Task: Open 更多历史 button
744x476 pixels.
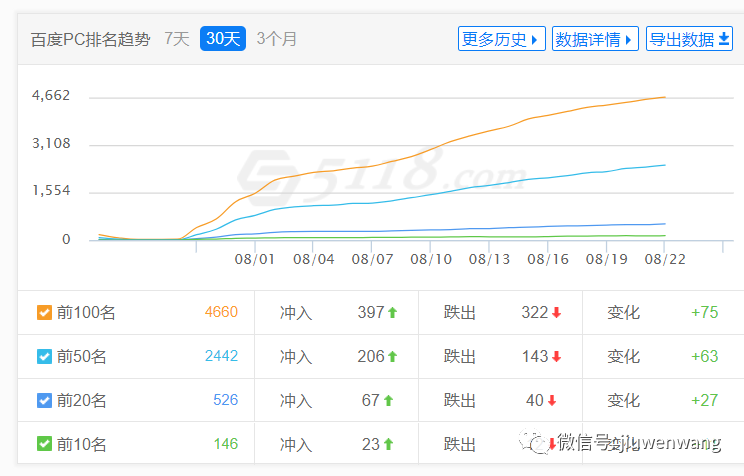Action: 502,39
